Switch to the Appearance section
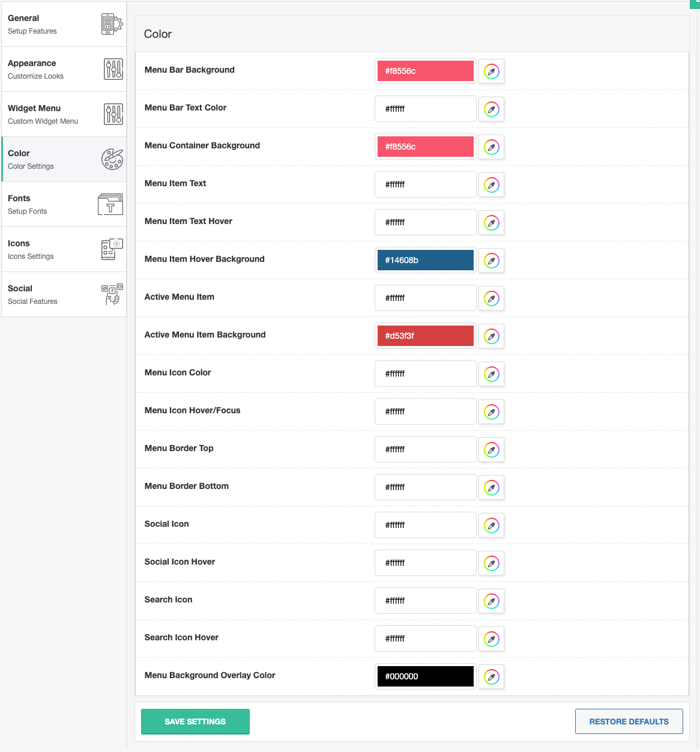 tap(64, 69)
